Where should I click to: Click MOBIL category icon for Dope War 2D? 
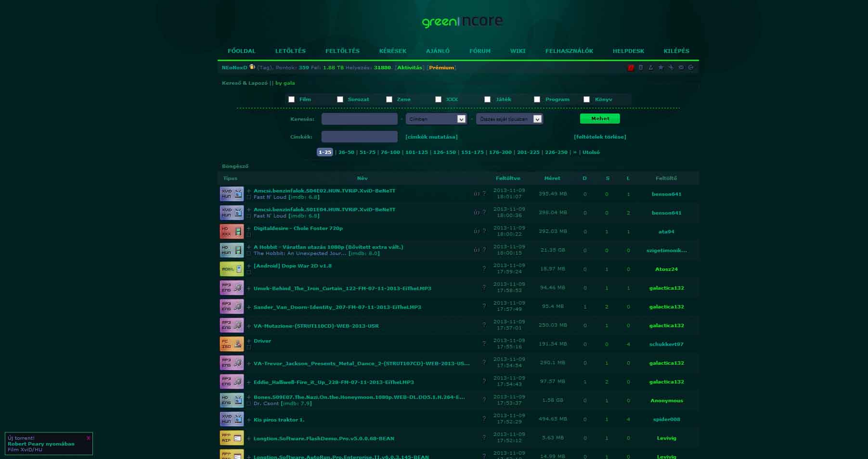232,269
